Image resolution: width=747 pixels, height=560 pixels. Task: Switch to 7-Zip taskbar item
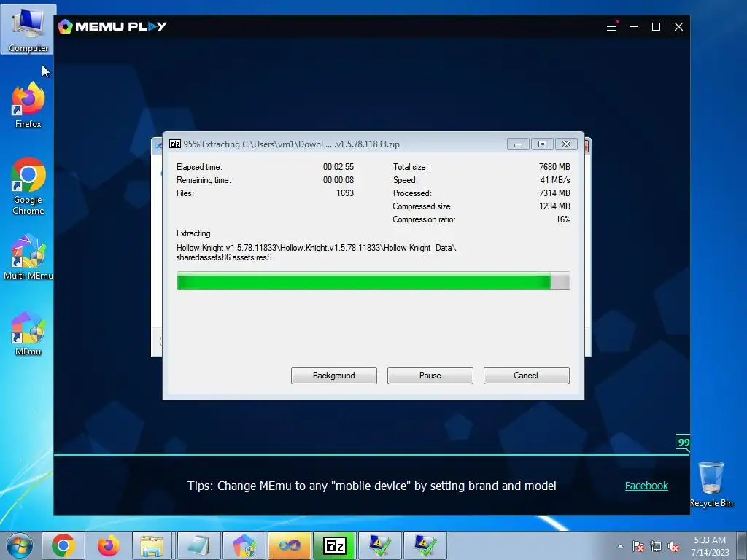coord(334,545)
